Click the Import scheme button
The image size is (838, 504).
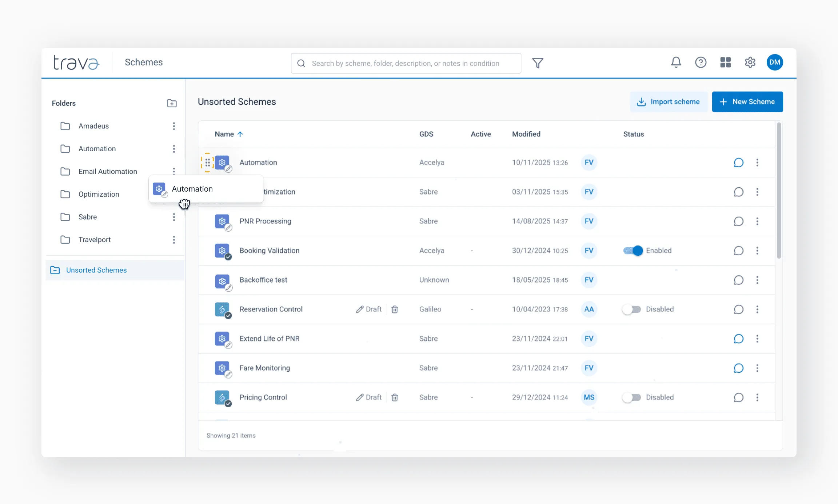click(669, 102)
